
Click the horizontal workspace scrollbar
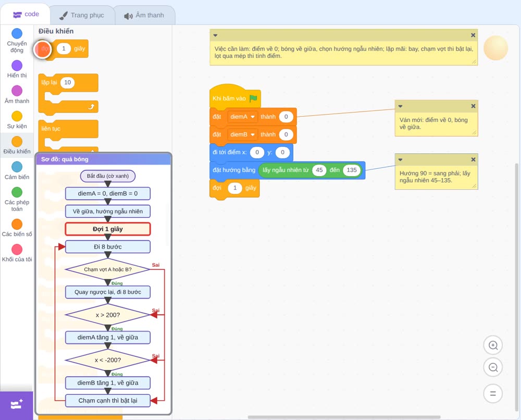click(x=344, y=417)
